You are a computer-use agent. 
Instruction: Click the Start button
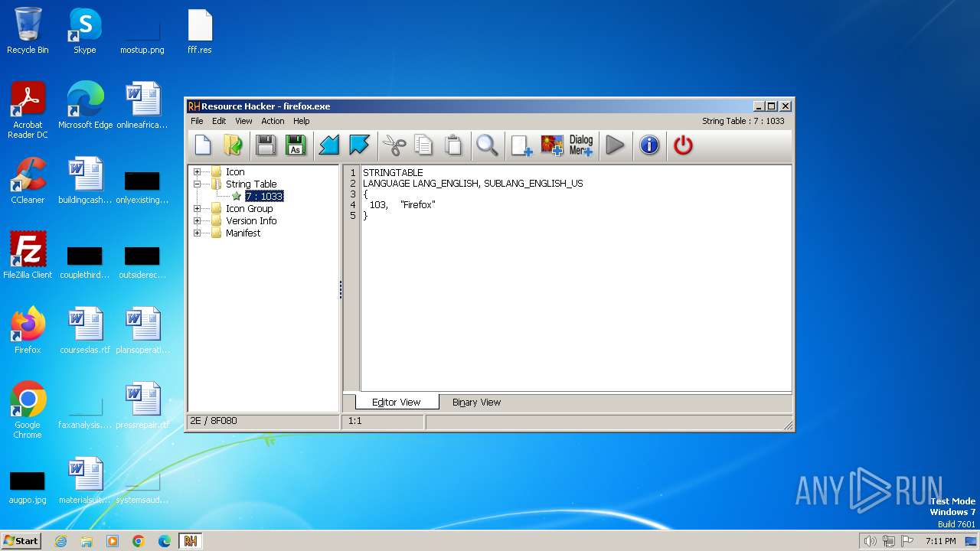(21, 540)
